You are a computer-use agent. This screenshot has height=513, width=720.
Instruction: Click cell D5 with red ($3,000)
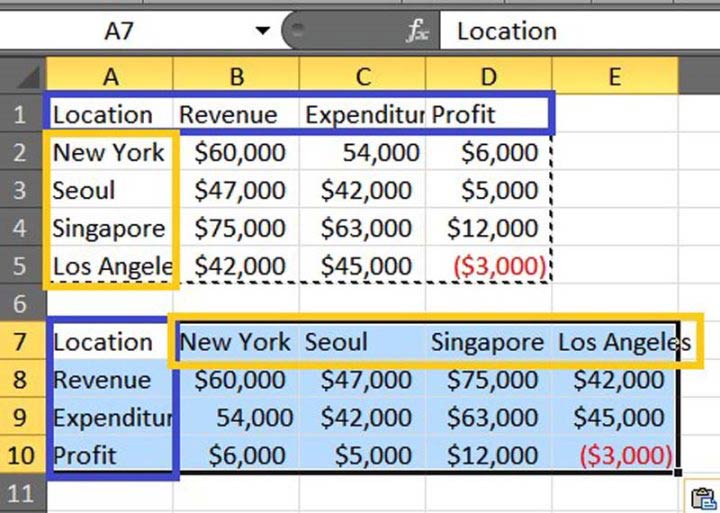click(489, 265)
